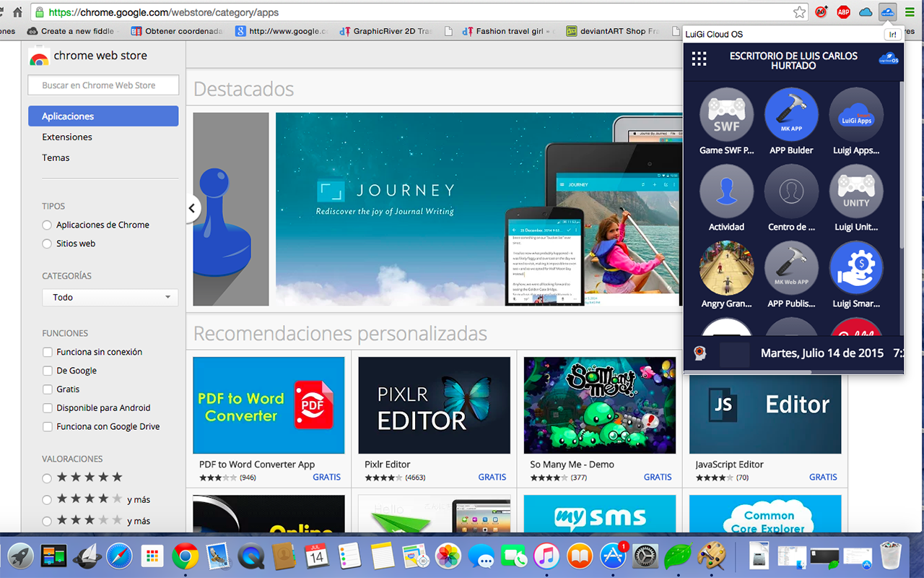
Task: Select the five-star rating filter
Action: pyautogui.click(x=47, y=478)
